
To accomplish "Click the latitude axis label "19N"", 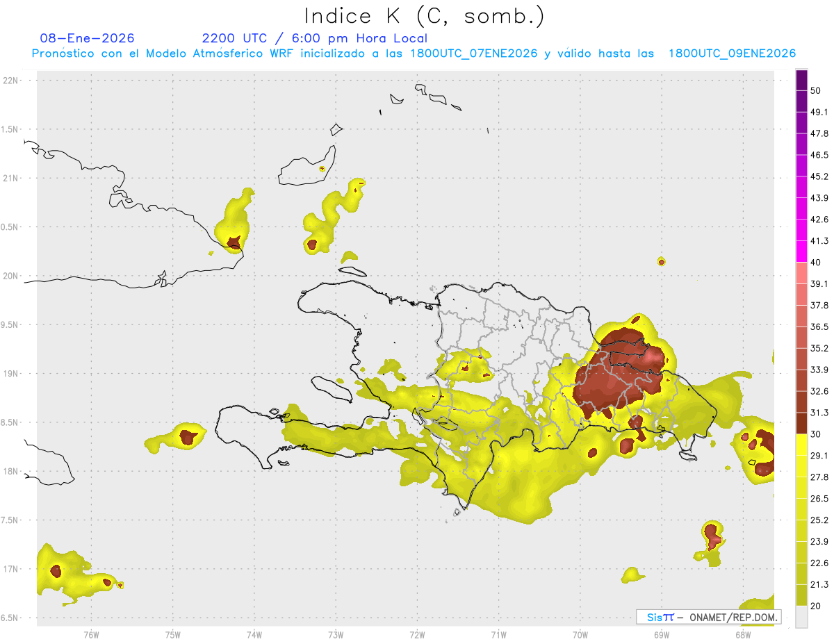I will click(11, 374).
